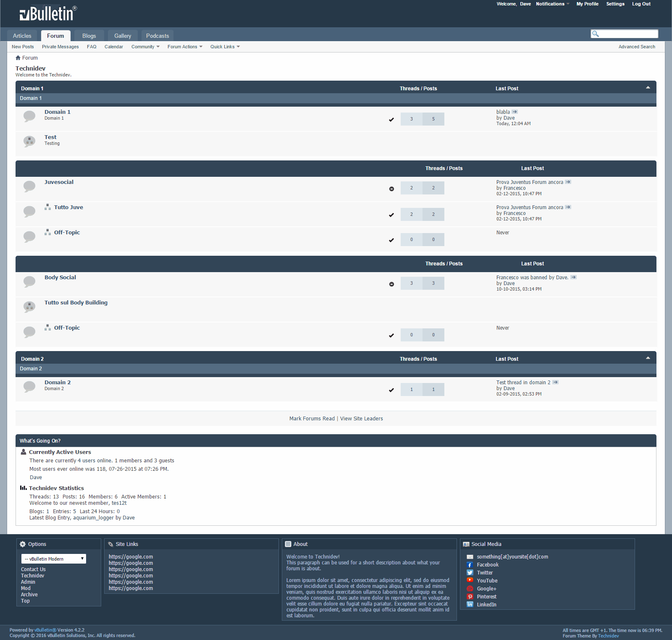Click the YouTube icon in footer
This screenshot has width=672, height=640.
tap(470, 580)
